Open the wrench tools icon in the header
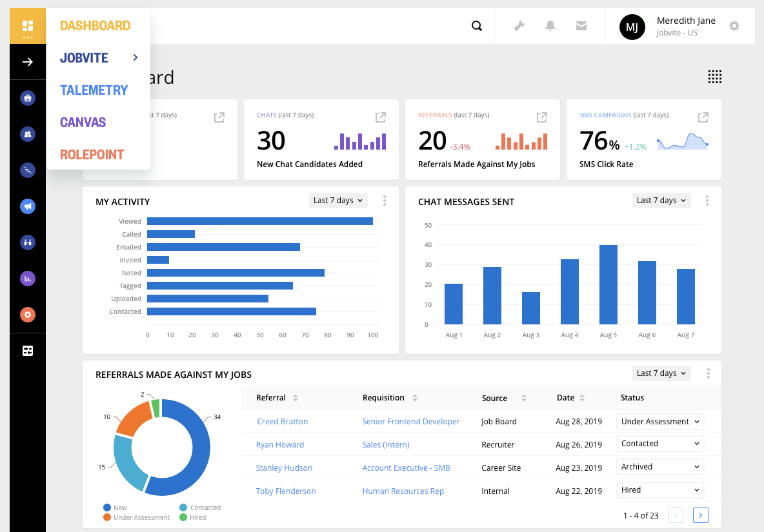764x532 pixels. tap(519, 25)
